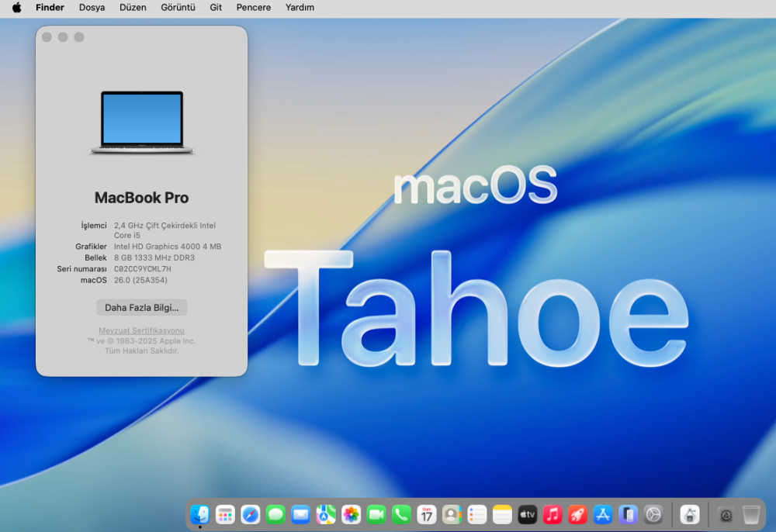
Task: Open the iPhone Mirroring icon
Action: [628, 515]
